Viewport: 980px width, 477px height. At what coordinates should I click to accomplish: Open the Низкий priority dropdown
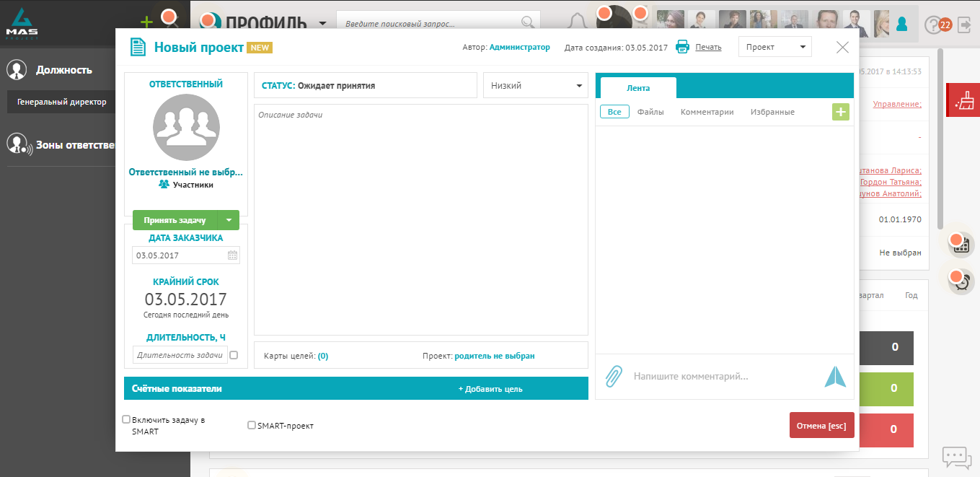tap(536, 85)
